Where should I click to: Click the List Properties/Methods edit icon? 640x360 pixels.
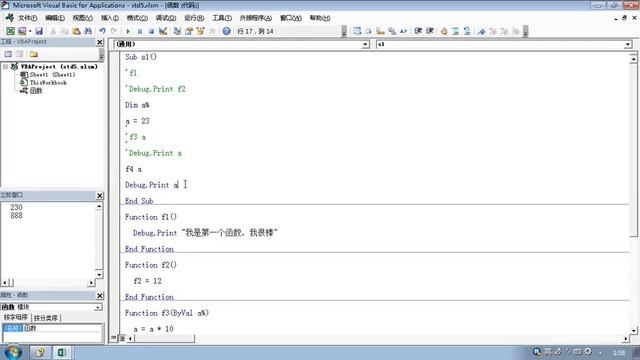(357, 31)
